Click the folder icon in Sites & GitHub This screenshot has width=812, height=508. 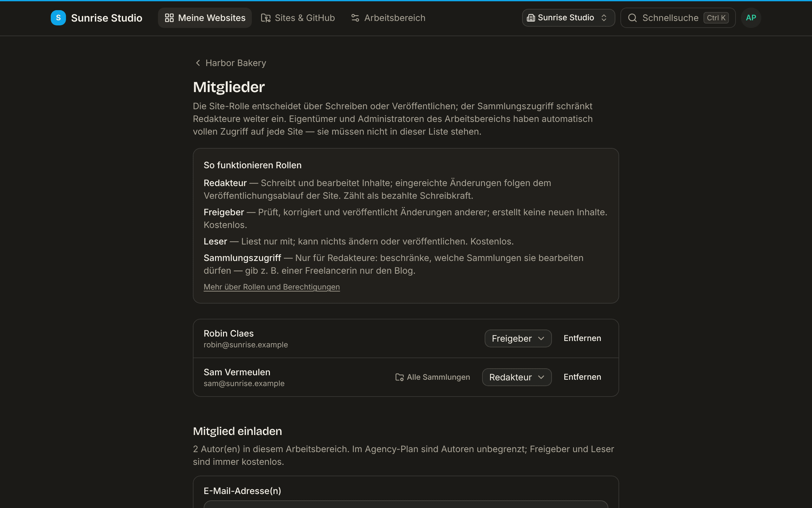(266, 18)
